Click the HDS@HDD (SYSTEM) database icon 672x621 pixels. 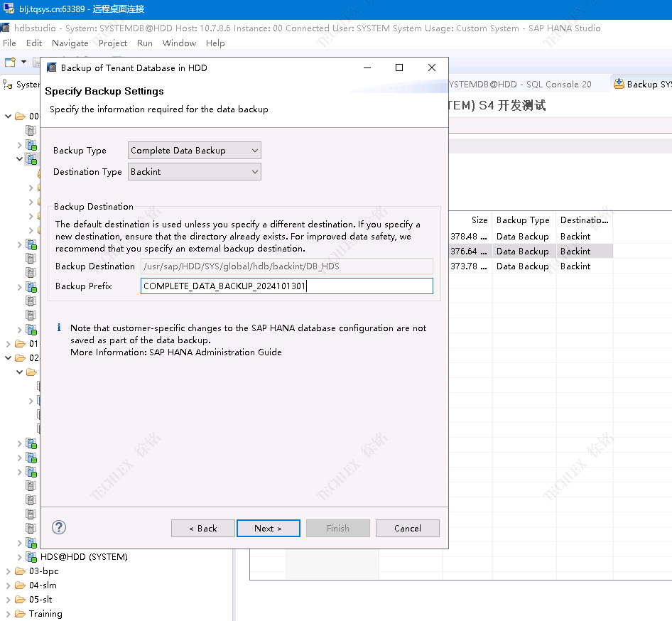(32, 557)
